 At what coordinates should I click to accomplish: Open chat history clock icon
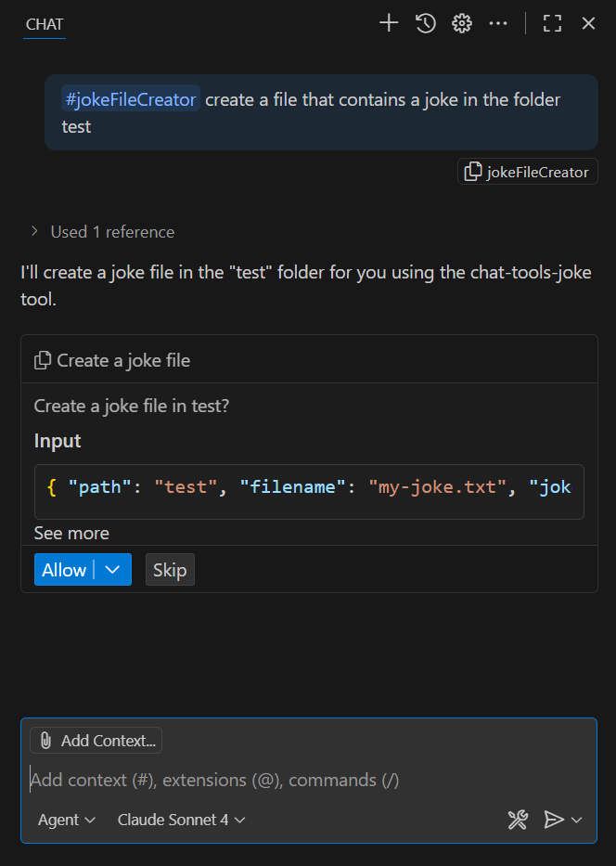pyautogui.click(x=426, y=24)
